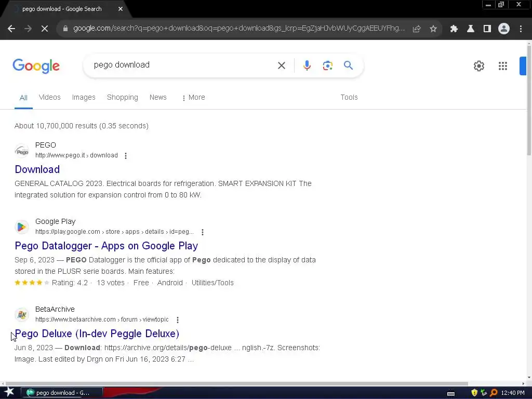This screenshot has width=532, height=399.
Task: Open Chrome's three-dot menu
Action: click(521, 29)
